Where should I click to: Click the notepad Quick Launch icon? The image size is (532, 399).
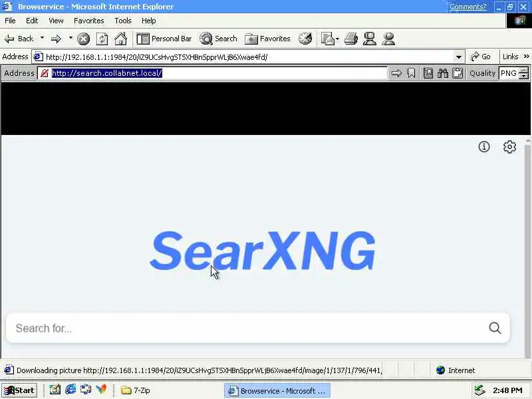click(x=55, y=390)
